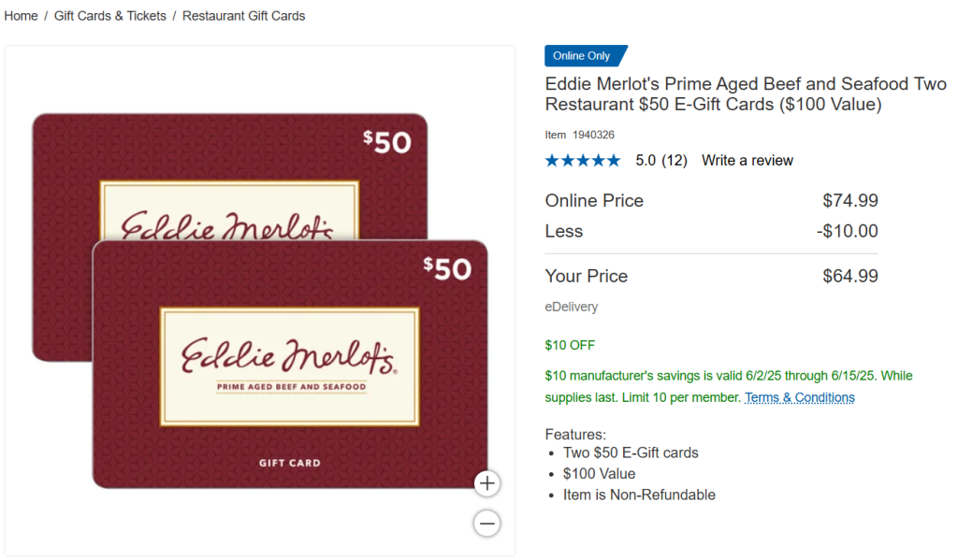The height and width of the screenshot is (560, 958).
Task: Click the item number 1940326
Action: (593, 135)
